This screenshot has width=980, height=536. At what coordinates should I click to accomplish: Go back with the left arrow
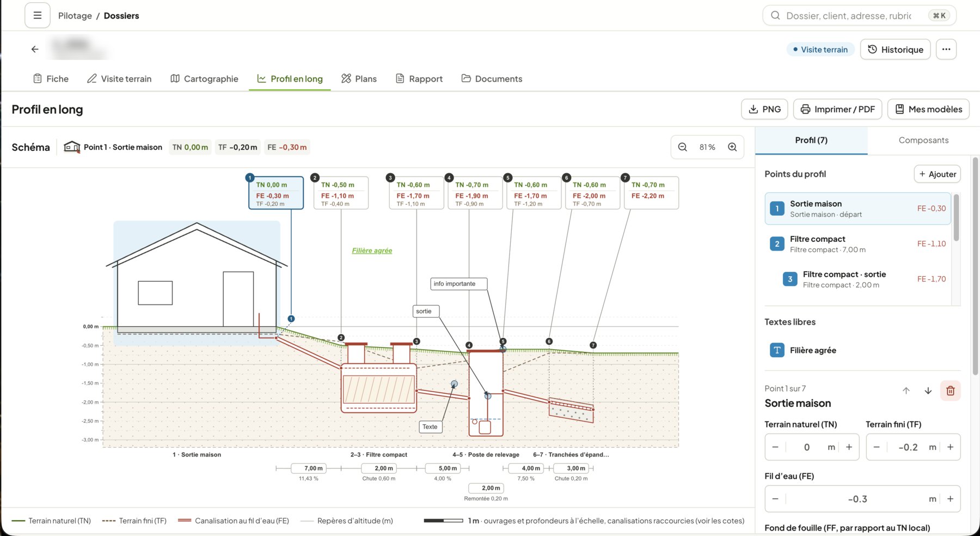[35, 49]
